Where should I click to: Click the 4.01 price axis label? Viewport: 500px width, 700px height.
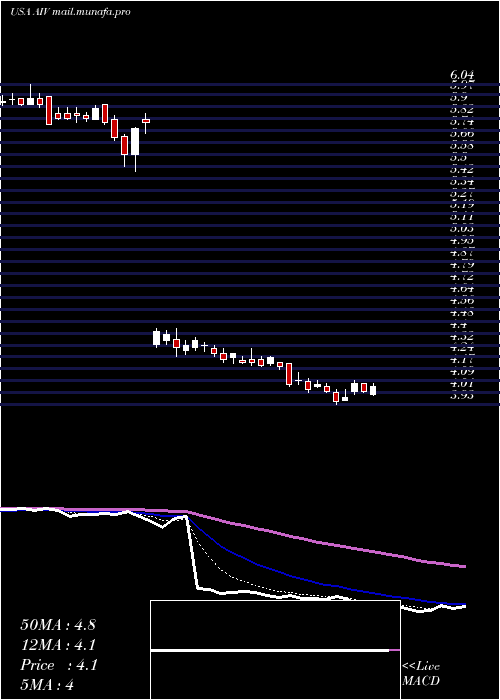(x=462, y=383)
